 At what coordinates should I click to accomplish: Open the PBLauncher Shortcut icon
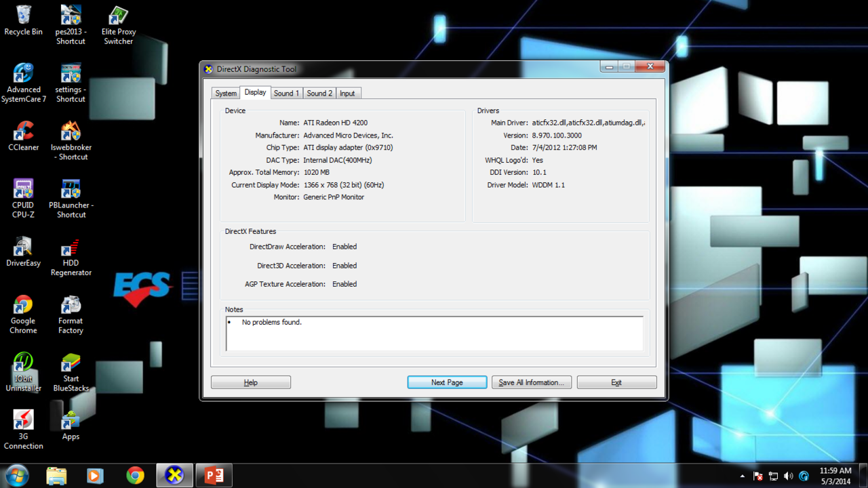tap(71, 199)
